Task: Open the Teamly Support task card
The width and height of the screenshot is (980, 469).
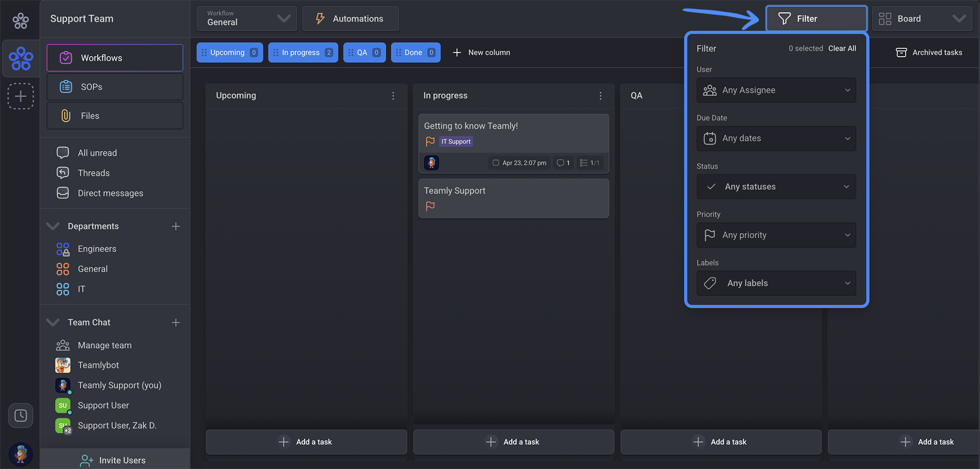Action: [513, 198]
